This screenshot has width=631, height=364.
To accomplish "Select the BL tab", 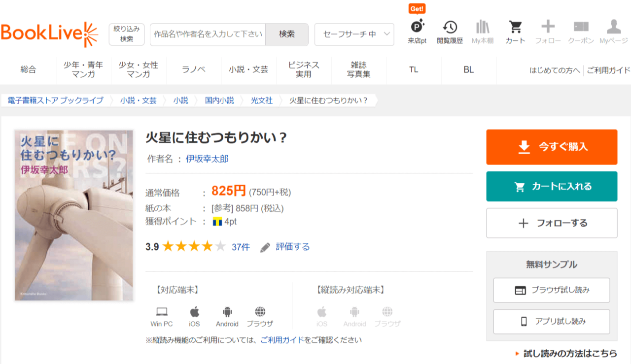I will point(469,70).
